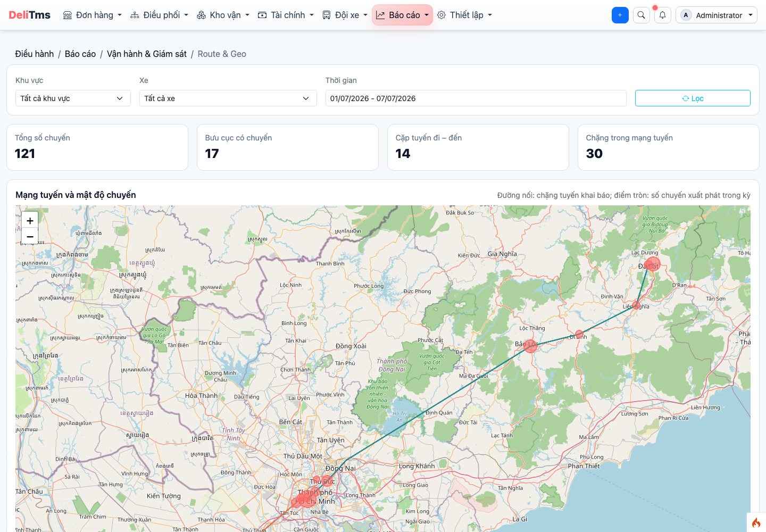Image resolution: width=766 pixels, height=532 pixels.
Task: Click the Báo cáo chart icon
Action: click(380, 15)
